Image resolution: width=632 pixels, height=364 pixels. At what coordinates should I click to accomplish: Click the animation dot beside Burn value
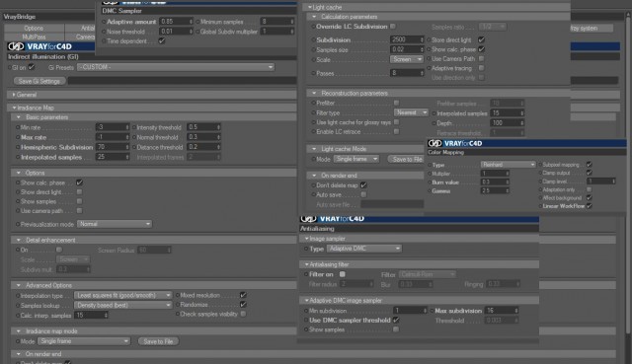click(x=429, y=182)
